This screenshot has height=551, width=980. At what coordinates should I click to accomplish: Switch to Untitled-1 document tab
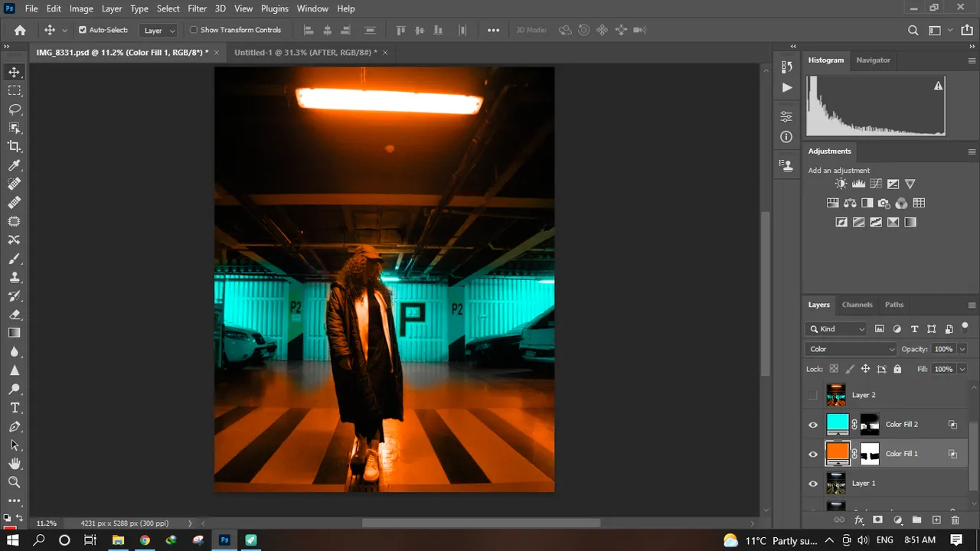tap(305, 52)
